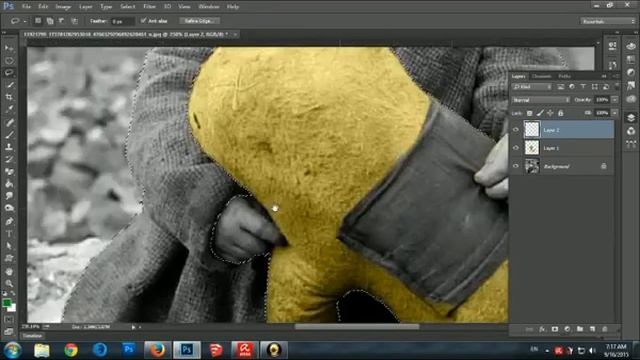Click the background white color swatch
Screen dimensions: 640x360
pos(13,308)
